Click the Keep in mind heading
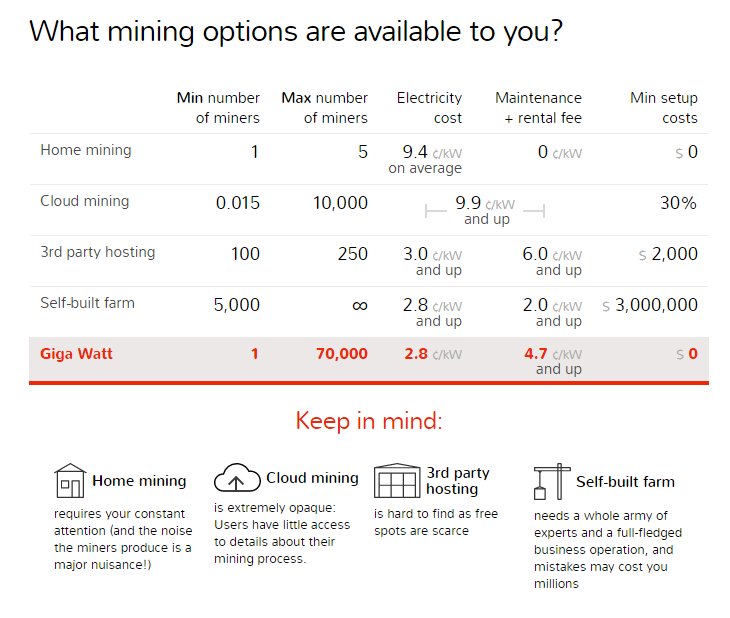The height and width of the screenshot is (618, 730). pos(369,421)
